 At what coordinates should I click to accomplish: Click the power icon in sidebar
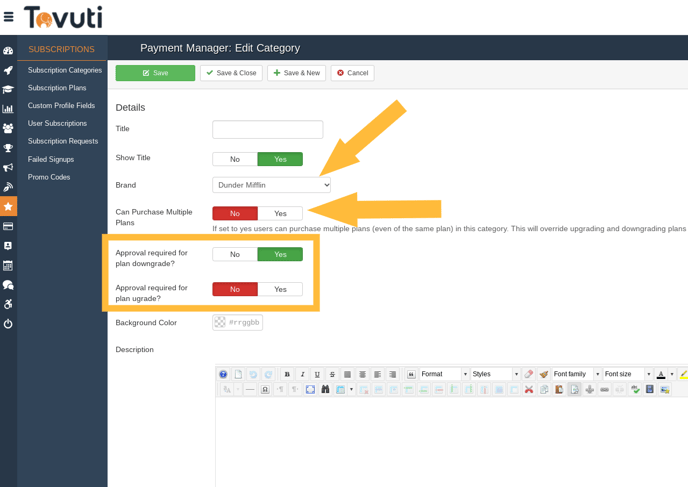pos(8,324)
